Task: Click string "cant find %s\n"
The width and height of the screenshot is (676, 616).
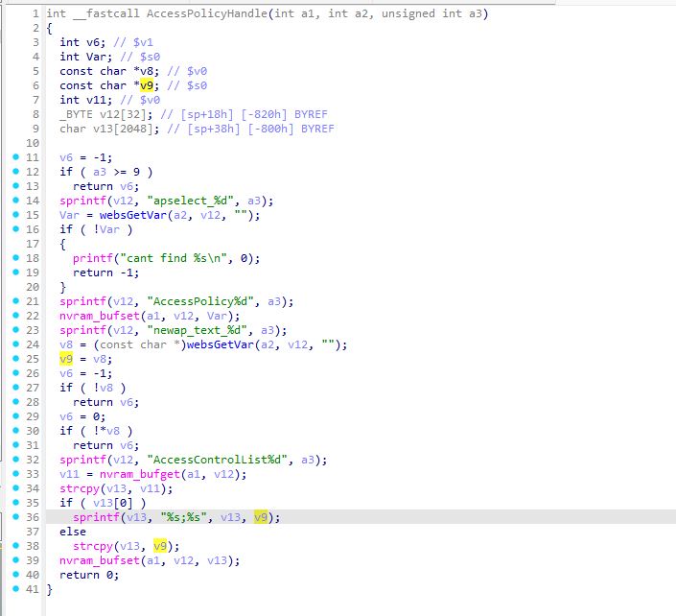Action: pyautogui.click(x=174, y=258)
